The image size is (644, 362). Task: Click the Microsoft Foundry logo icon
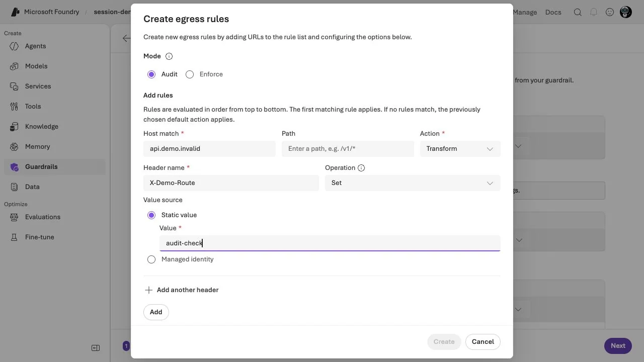[15, 12]
